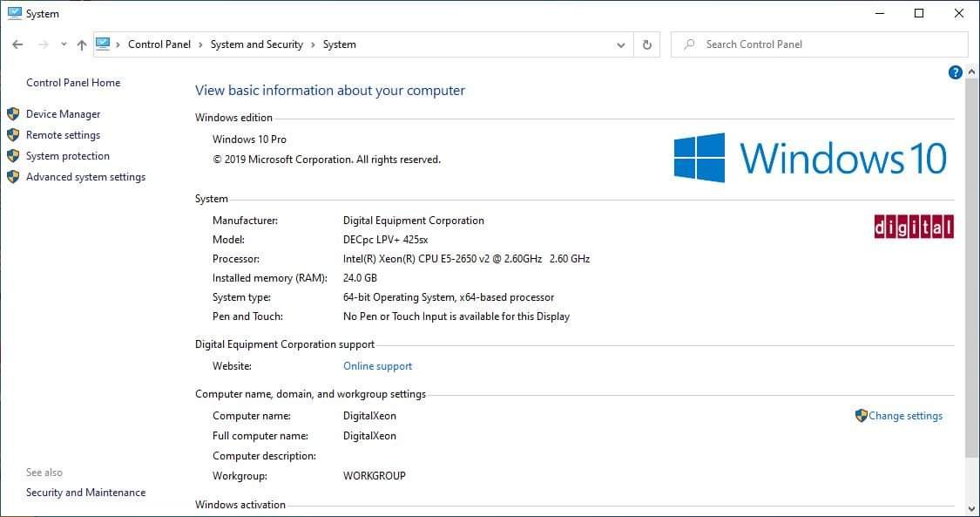
Task: Open Recent locations dropdown arrow
Action: [x=64, y=44]
